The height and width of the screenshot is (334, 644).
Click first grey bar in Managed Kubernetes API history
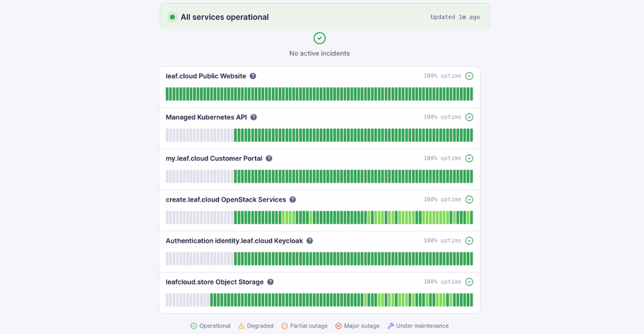167,135
